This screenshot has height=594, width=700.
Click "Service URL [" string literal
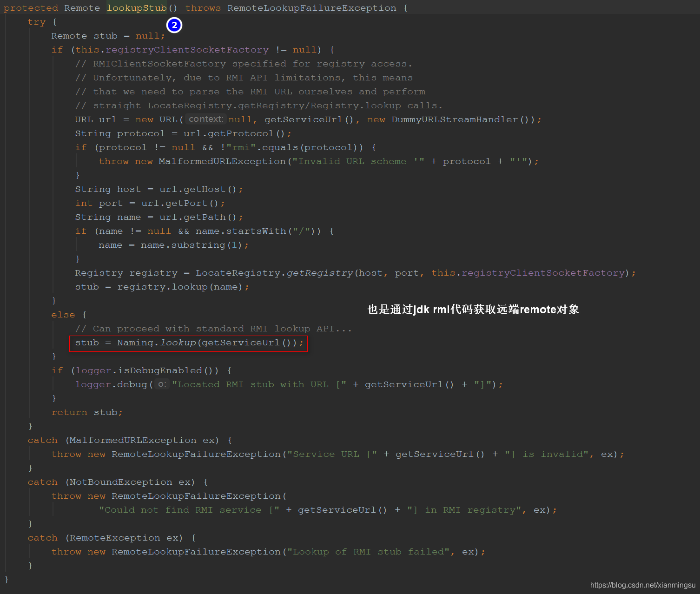point(332,454)
